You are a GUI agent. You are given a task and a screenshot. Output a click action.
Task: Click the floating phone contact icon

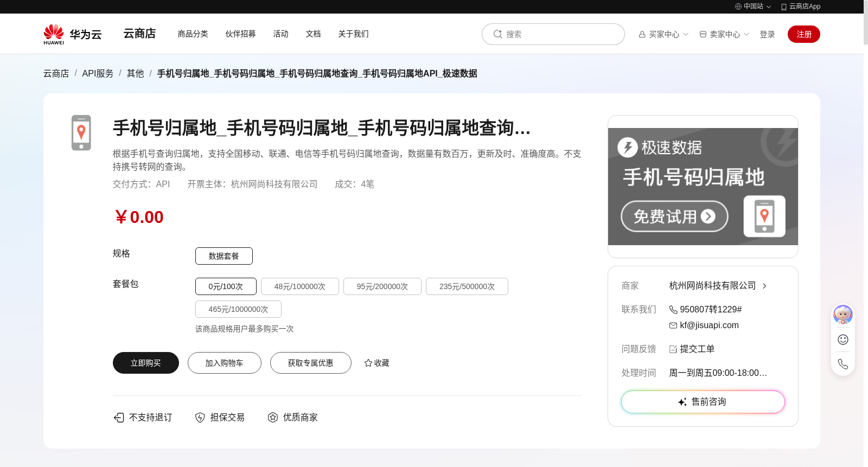tap(843, 364)
